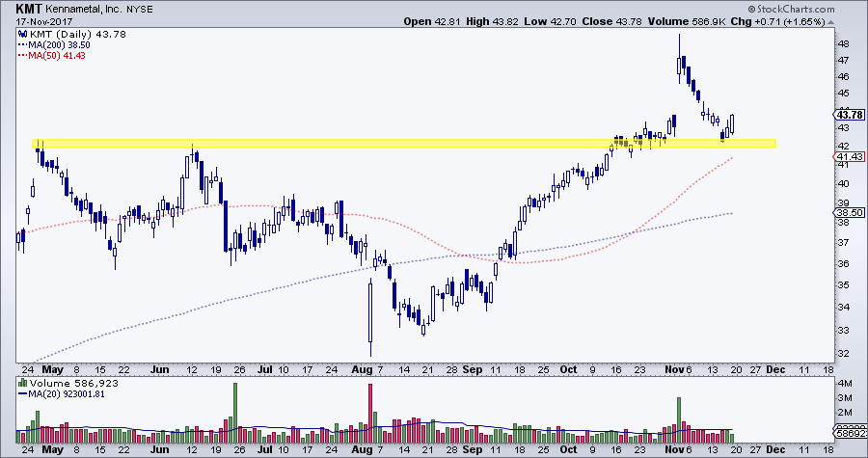The width and height of the screenshot is (868, 458).
Task: Click the Aug month label on the time axis
Action: (362, 369)
